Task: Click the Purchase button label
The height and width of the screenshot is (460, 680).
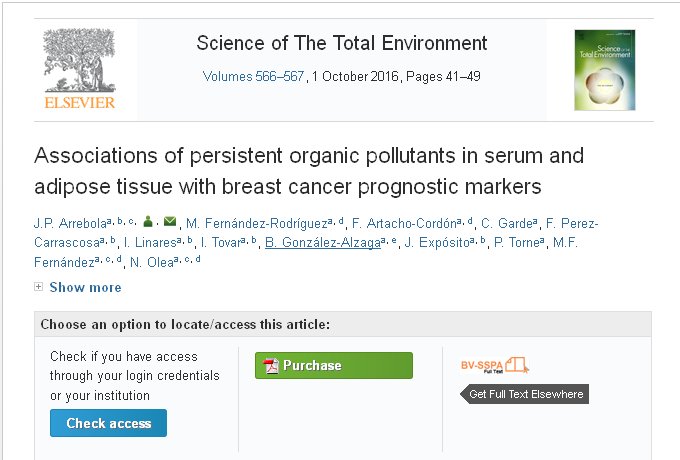Action: (x=312, y=366)
